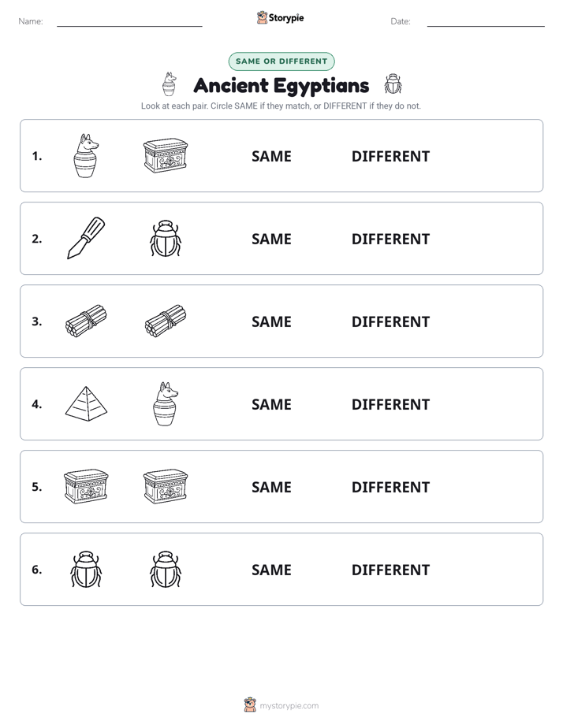
Task: Choose SAME for question 1
Action: click(x=271, y=157)
